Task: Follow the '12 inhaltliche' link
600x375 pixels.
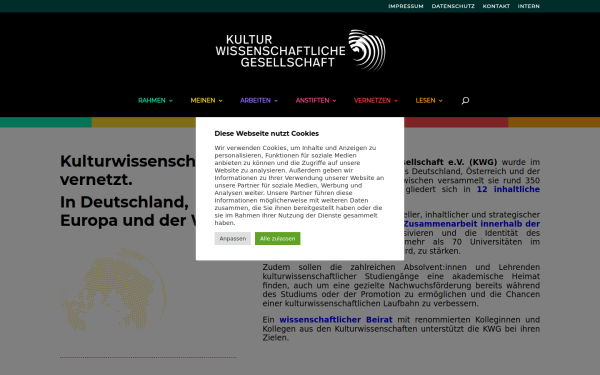Action: [508, 189]
